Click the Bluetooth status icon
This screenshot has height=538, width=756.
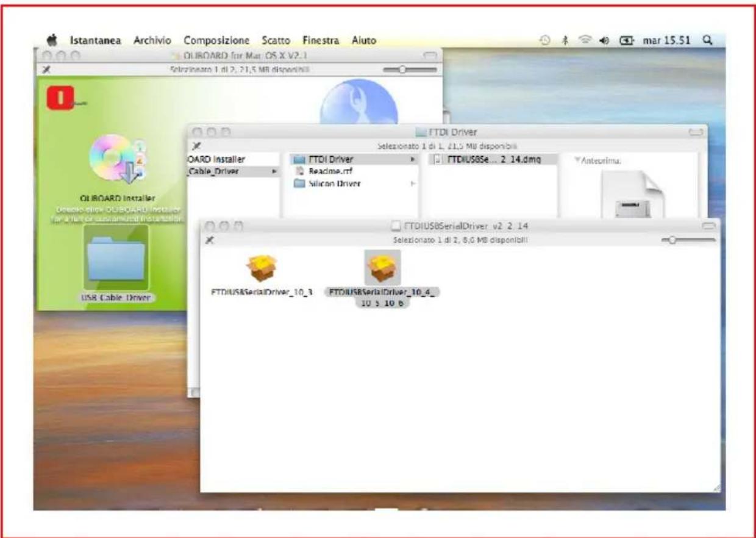pyautogui.click(x=565, y=41)
